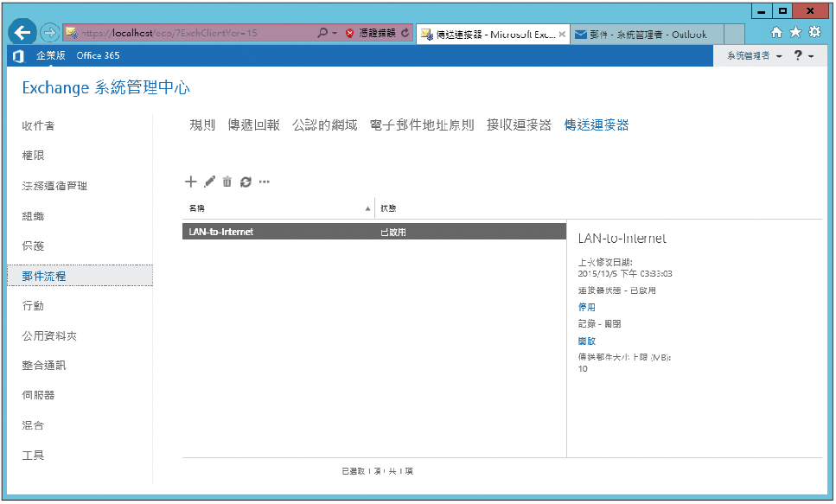The height and width of the screenshot is (504, 836).
Task: Select the 企業版 navigation tab
Action: tap(51, 55)
